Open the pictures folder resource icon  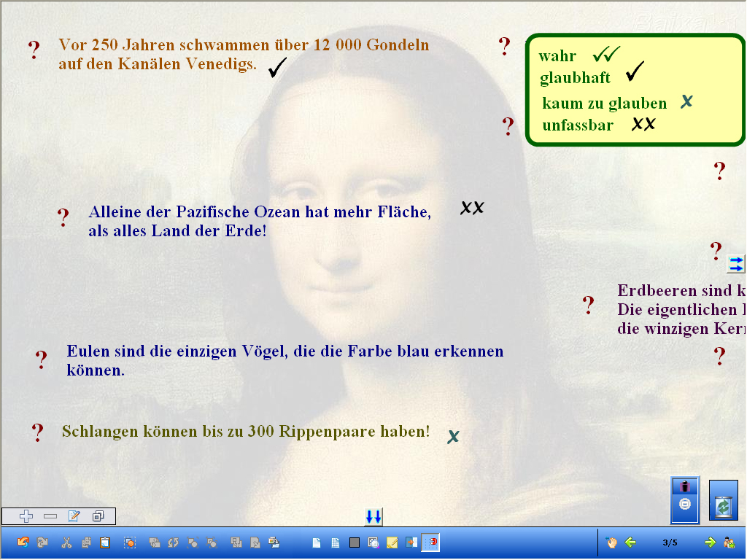274,542
